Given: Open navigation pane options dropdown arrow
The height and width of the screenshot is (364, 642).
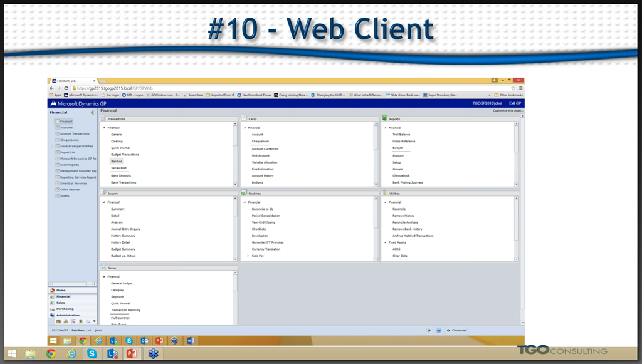Looking at the screenshot, I should coord(94,321).
